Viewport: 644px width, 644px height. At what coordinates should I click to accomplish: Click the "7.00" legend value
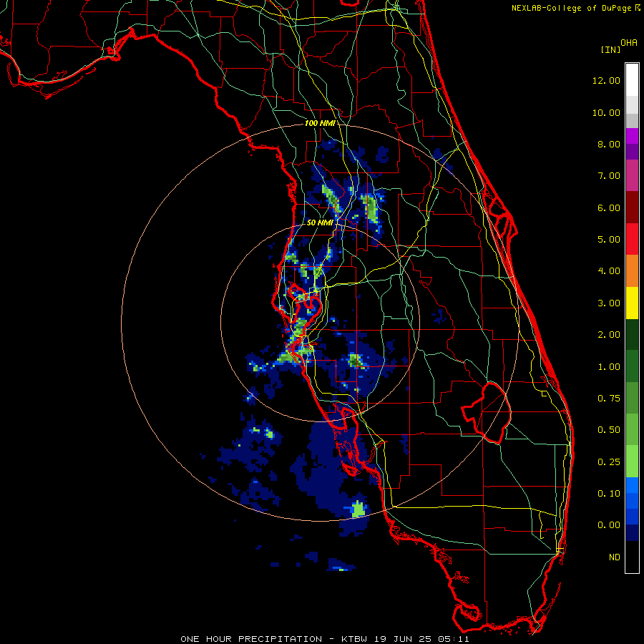(609, 176)
